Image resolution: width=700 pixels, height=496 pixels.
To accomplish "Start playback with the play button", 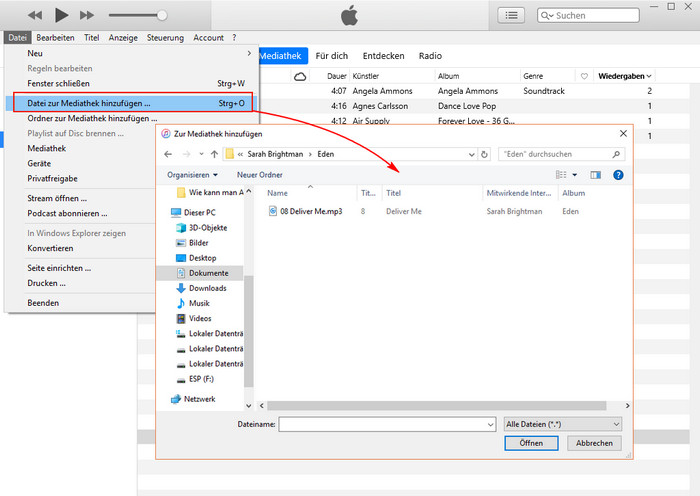I will click(x=61, y=15).
